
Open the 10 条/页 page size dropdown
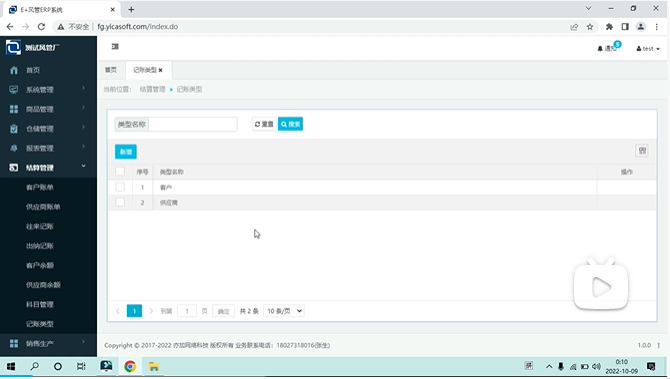point(284,311)
